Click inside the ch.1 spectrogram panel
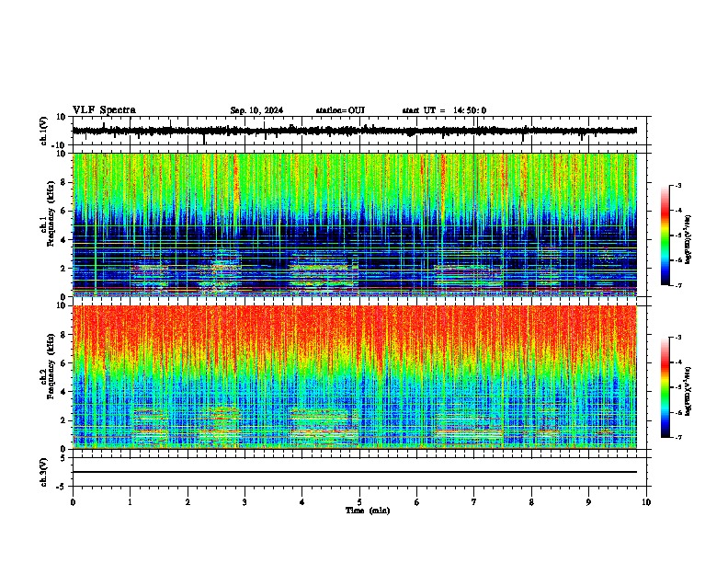The height and width of the screenshot is (563, 728). [355, 224]
